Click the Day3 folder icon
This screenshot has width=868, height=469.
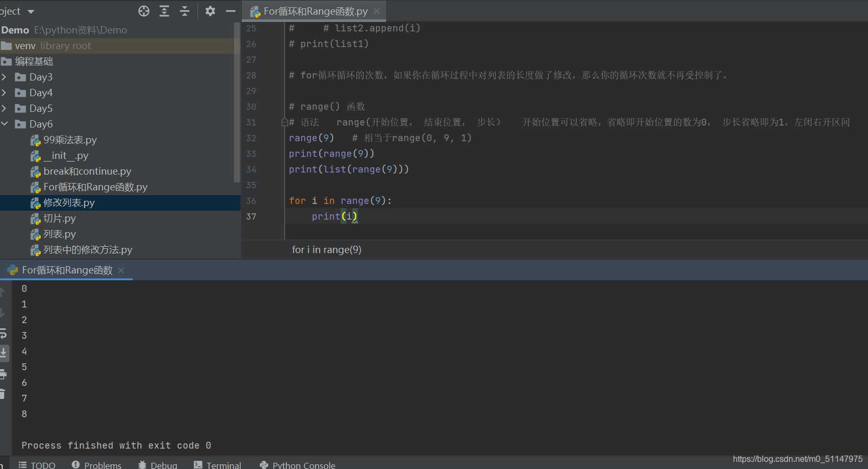click(x=20, y=77)
